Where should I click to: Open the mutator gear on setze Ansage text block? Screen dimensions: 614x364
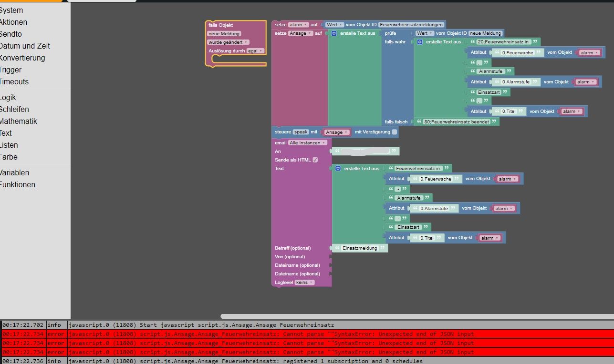pyautogui.click(x=334, y=33)
